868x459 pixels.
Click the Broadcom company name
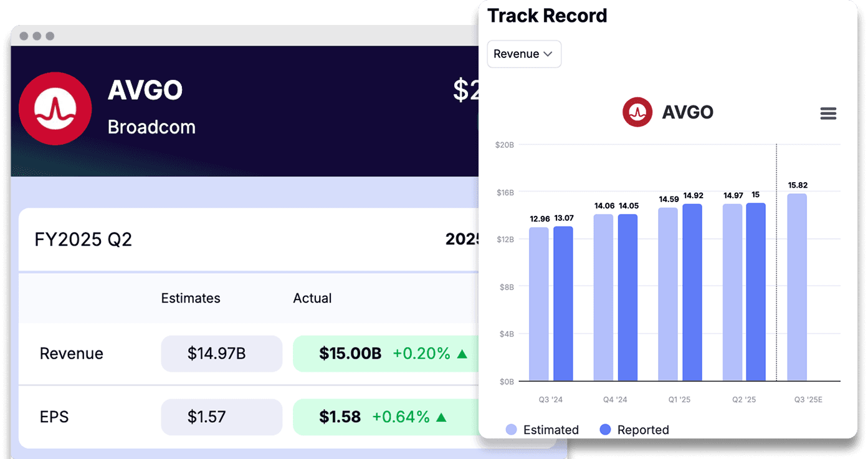tap(151, 127)
